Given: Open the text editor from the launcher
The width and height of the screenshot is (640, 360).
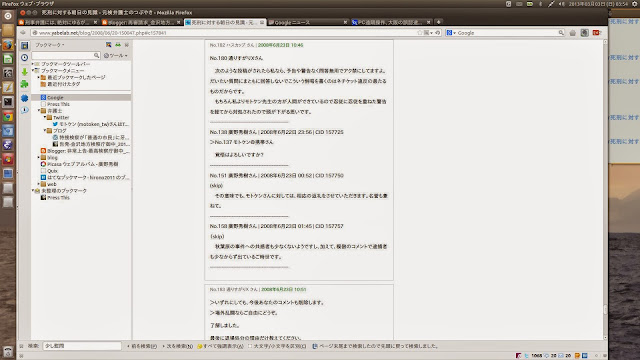Looking at the screenshot, I should [x=8, y=88].
